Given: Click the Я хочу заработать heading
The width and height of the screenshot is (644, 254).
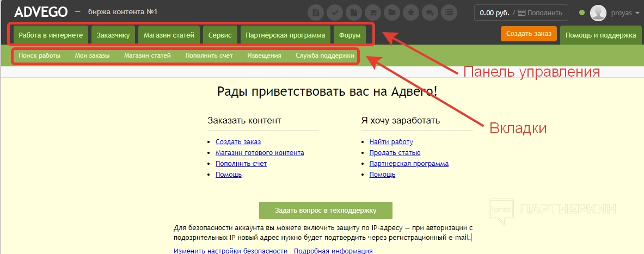Looking at the screenshot, I should tap(401, 121).
